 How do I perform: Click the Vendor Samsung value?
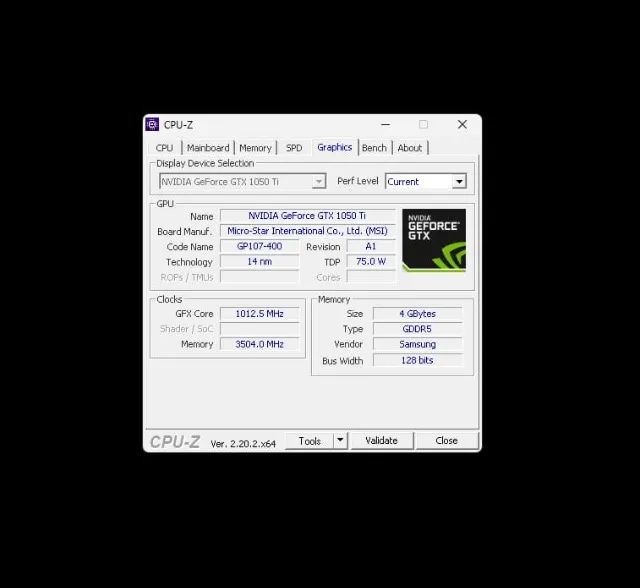click(x=418, y=344)
